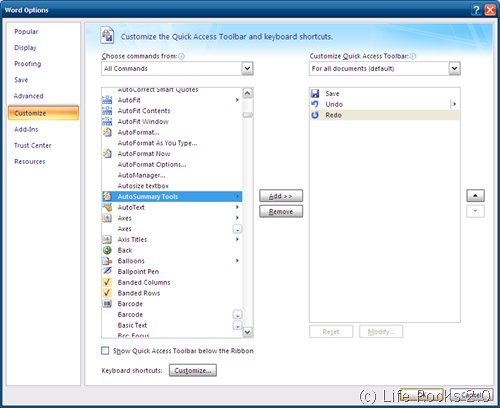Open the Basic Text dropdown indicator
This screenshot has width=500, height=408.
click(237, 325)
